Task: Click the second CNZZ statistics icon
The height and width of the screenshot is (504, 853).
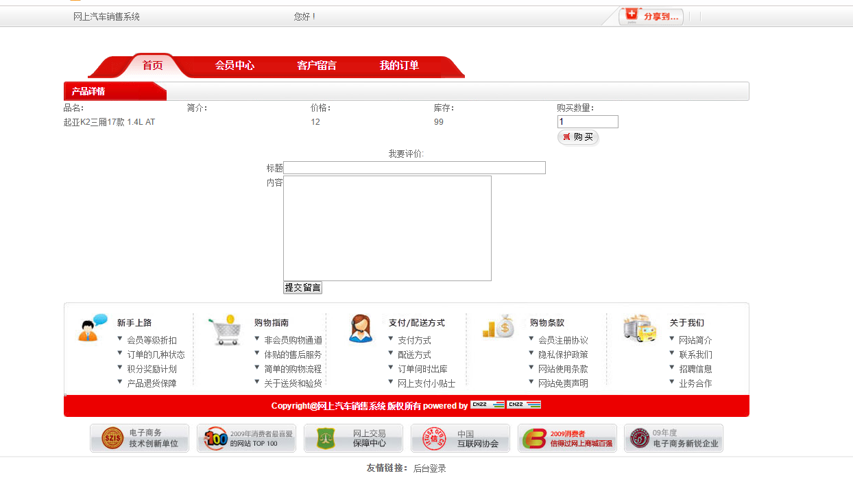Action: 524,405
